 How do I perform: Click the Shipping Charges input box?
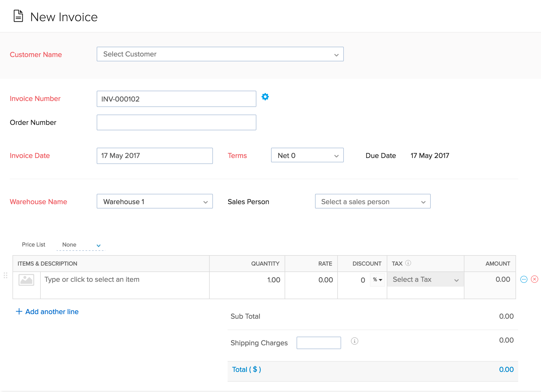point(319,343)
